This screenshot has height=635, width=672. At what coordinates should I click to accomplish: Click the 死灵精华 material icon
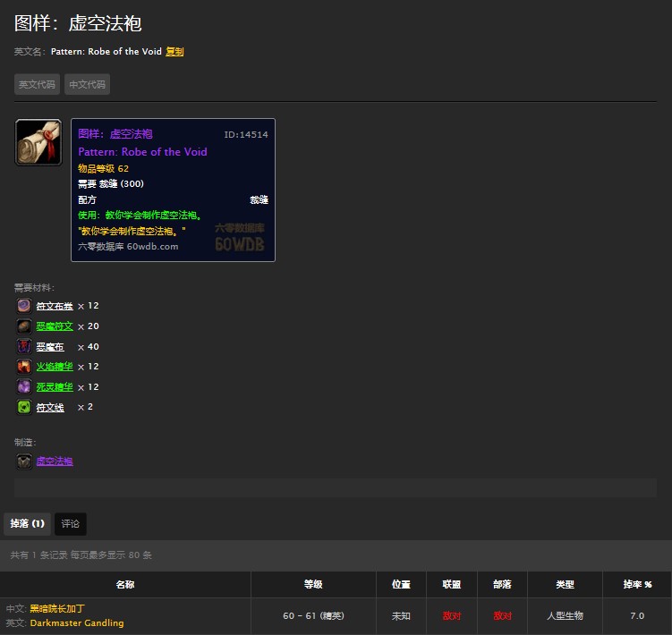(x=24, y=387)
